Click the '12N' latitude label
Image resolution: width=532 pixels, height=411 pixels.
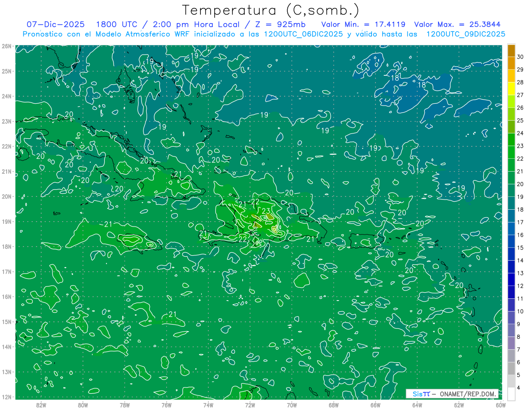(x=7, y=397)
